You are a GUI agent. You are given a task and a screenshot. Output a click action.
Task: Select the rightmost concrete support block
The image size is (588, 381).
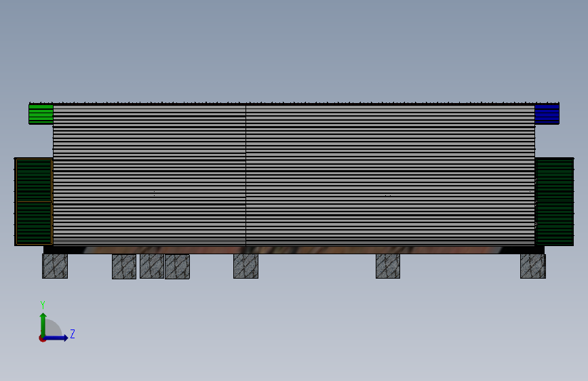(x=533, y=266)
